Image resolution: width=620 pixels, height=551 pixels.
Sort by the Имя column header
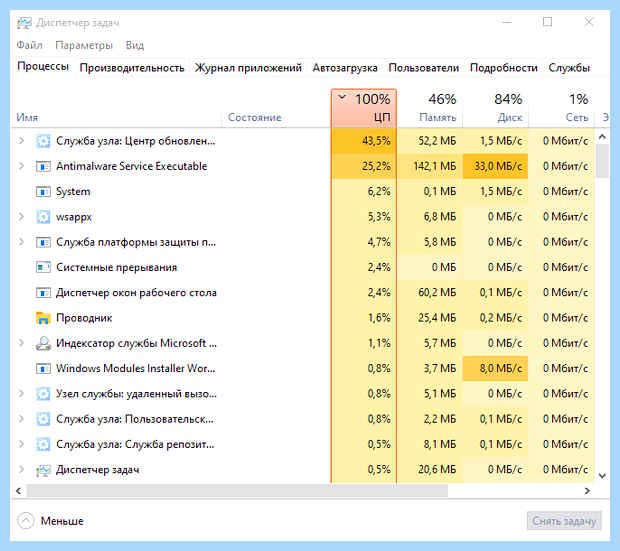point(116,117)
